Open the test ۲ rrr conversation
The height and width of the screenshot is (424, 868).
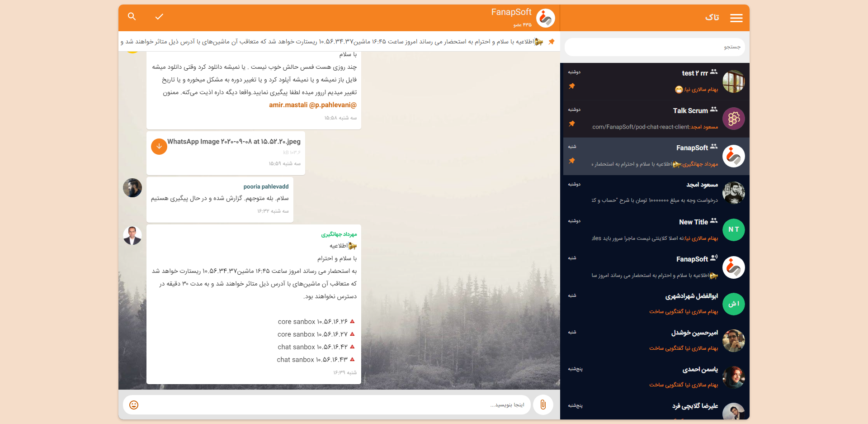(x=656, y=81)
